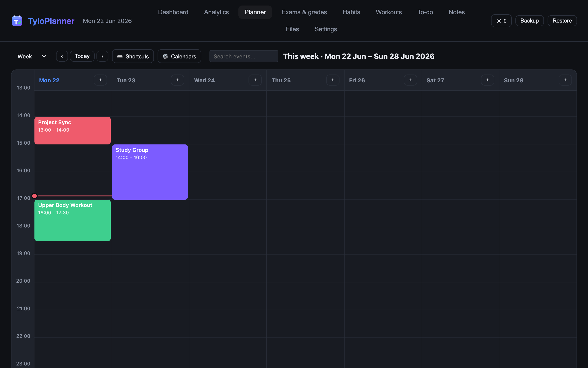Go to previous week arrow
The image size is (588, 368).
tap(62, 56)
